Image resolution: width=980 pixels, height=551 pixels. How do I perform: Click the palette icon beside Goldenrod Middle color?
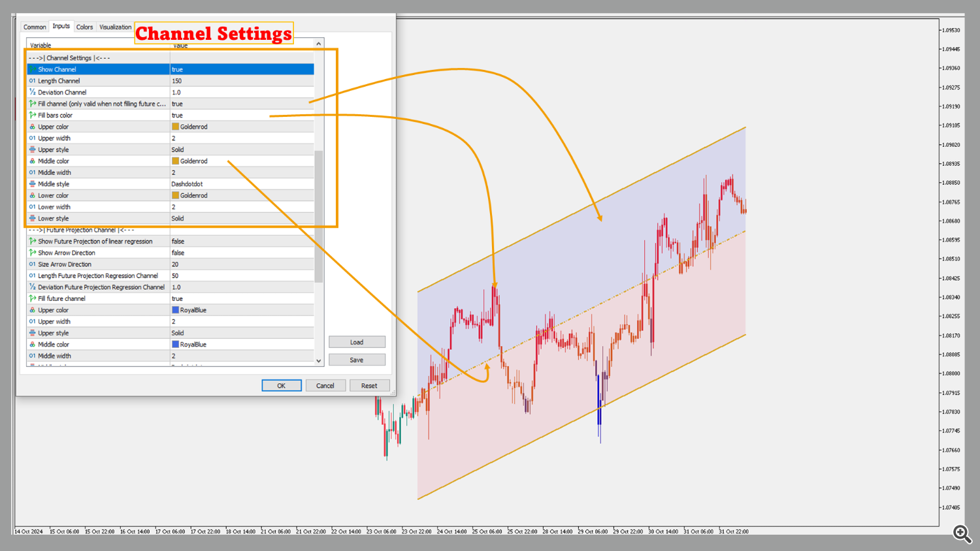pos(32,161)
